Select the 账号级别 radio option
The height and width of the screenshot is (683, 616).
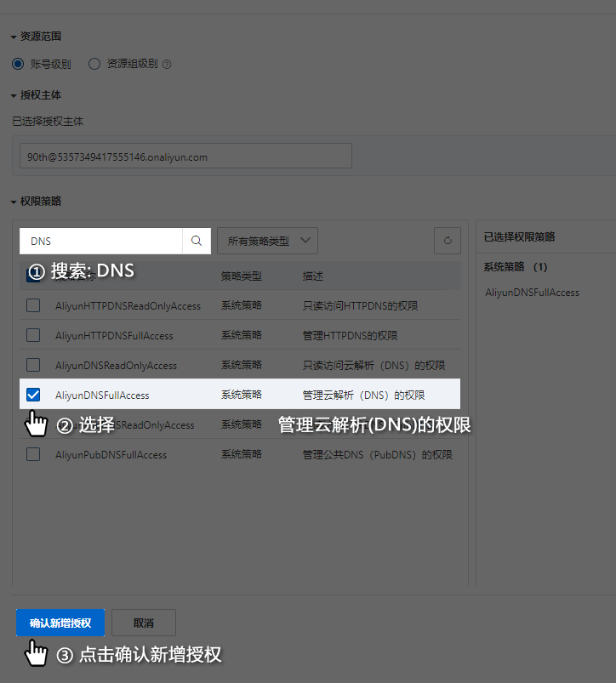tap(18, 64)
